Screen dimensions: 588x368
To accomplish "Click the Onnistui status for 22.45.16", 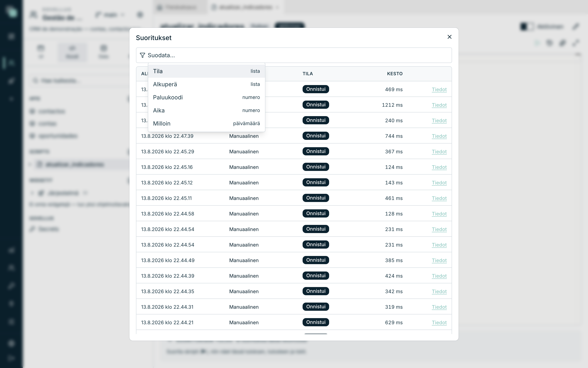I will point(316,167).
